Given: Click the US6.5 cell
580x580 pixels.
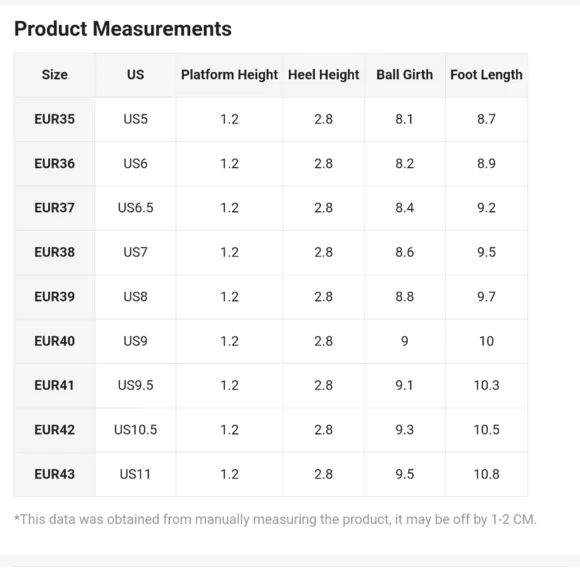Looking at the screenshot, I should click(x=135, y=208).
